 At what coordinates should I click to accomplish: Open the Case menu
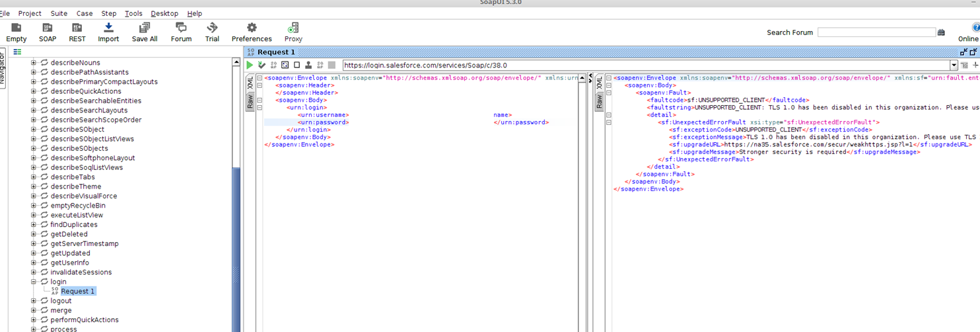[x=85, y=13]
